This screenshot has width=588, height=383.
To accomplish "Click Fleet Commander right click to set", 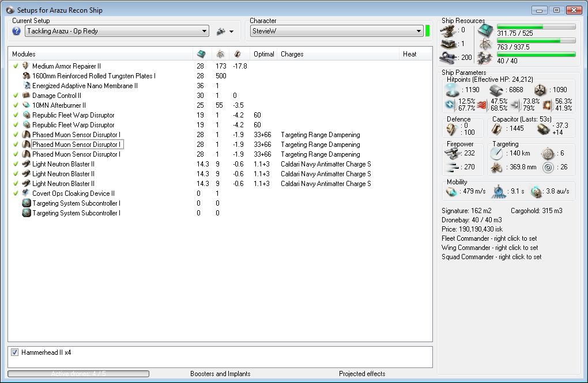I will coord(489,238).
